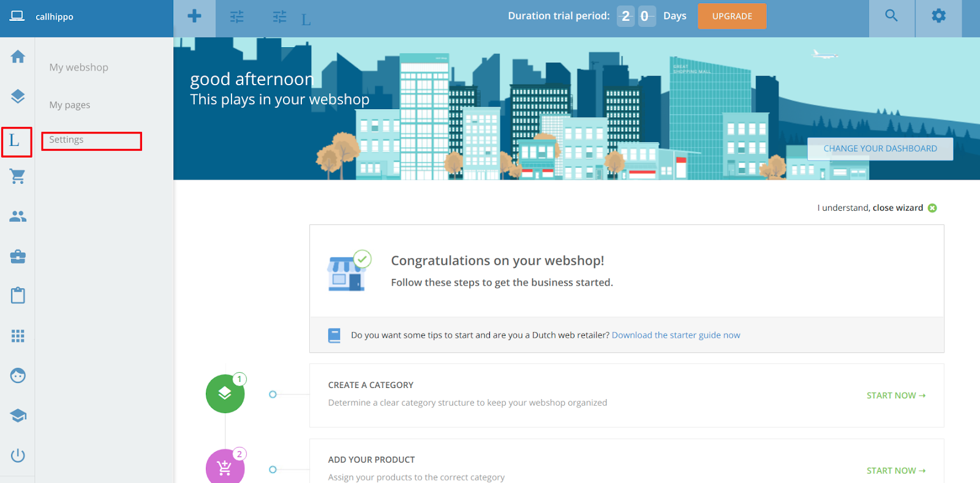Click timeline marker beside Create a Category
Screen dimensions: 980x483
coord(273,394)
